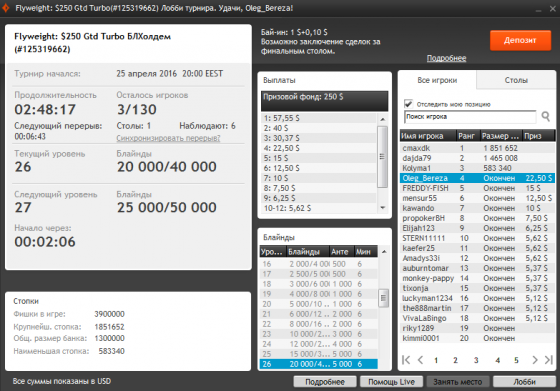Click Призовой фонд: 250 $ header
Viewport: 560px width, 391px height.
[325, 101]
